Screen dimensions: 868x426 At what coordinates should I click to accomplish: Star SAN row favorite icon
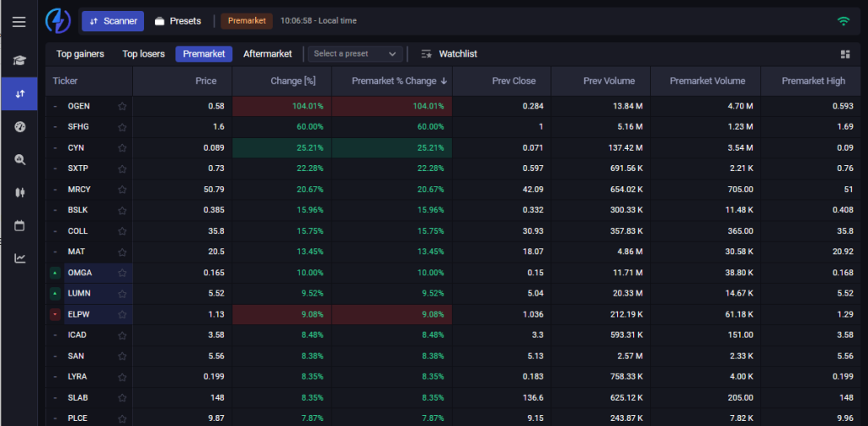click(x=122, y=357)
